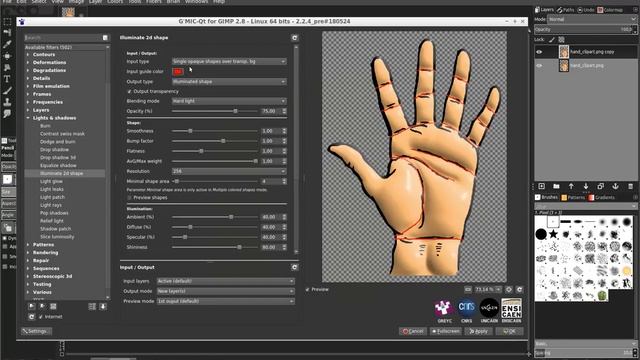Refresh the filter list from Internet
The image size is (640, 360).
pos(31,317)
